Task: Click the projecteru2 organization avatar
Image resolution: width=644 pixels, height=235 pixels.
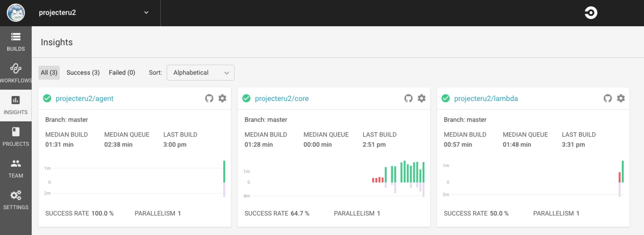Action: click(x=16, y=13)
